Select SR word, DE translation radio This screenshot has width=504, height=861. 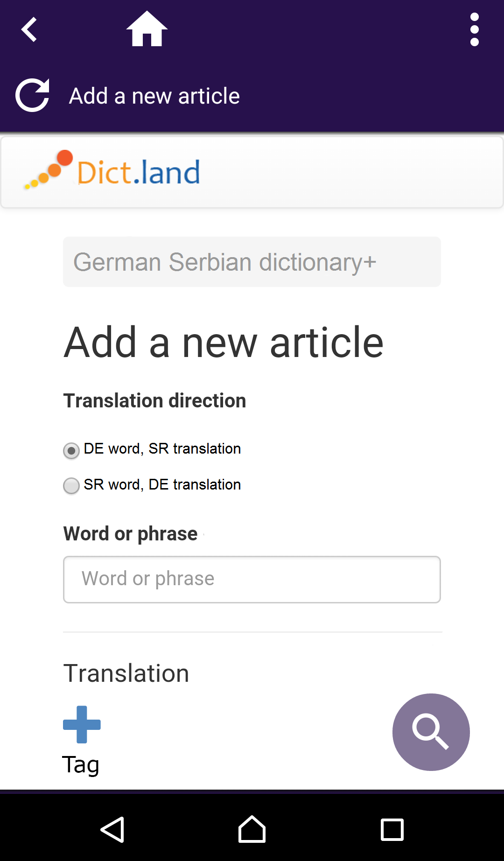(x=71, y=486)
